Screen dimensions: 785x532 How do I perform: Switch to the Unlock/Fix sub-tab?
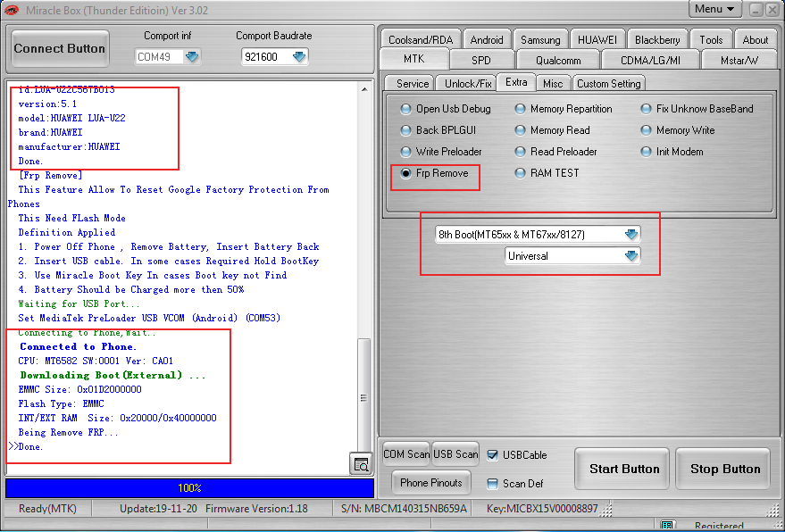(x=468, y=84)
